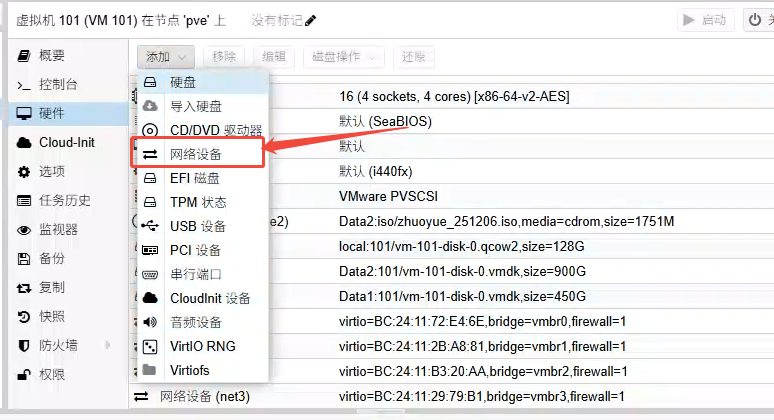The width and height of the screenshot is (774, 420).
Task: Click the Import Disk cloud icon
Action: tap(150, 106)
